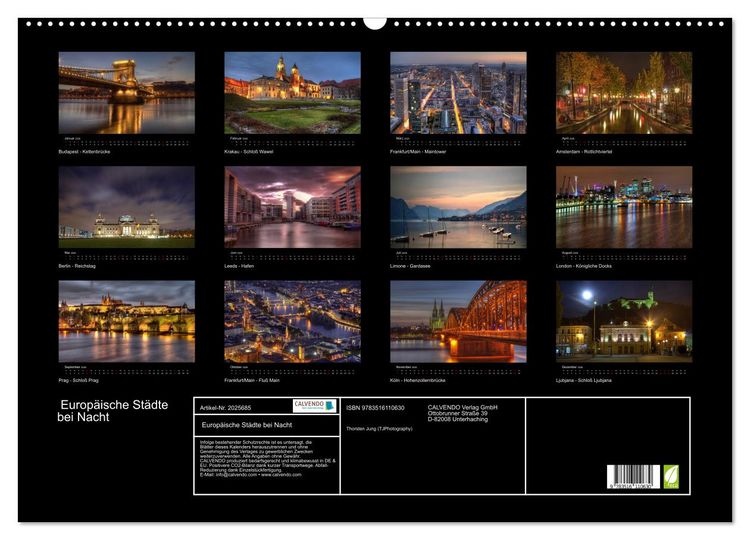The height and width of the screenshot is (540, 750).
Task: Click the Frankfurt Fluß Main aerial photo
Action: pos(292,321)
